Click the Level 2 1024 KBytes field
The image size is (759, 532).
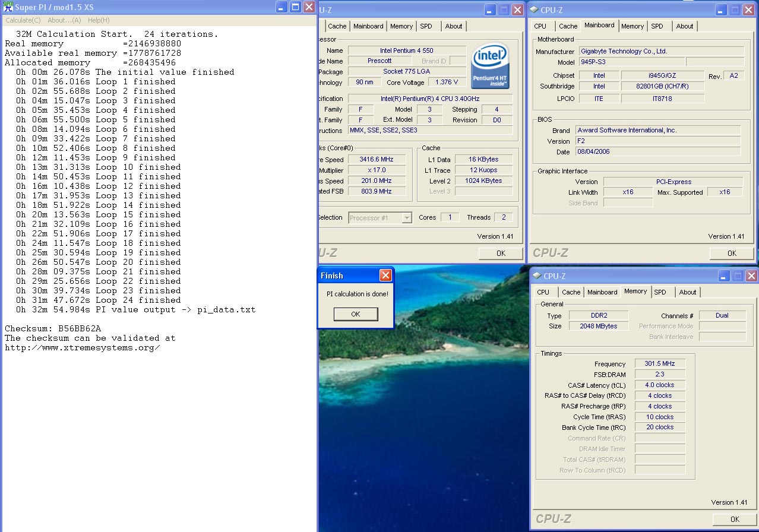tap(483, 181)
